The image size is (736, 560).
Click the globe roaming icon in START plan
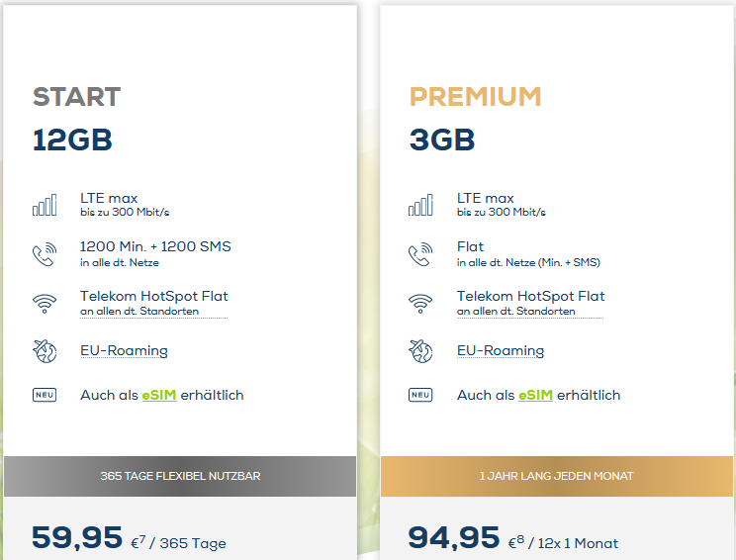point(45,351)
